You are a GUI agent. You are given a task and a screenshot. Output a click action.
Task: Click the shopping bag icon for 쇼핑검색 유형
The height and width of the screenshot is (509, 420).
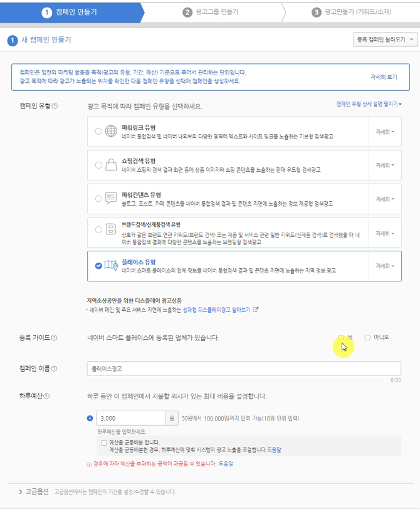[111, 165]
